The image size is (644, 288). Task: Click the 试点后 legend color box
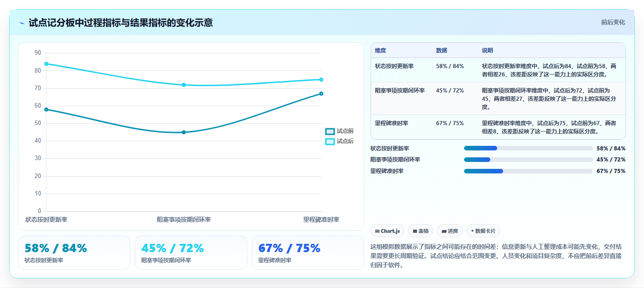pyautogui.click(x=330, y=141)
